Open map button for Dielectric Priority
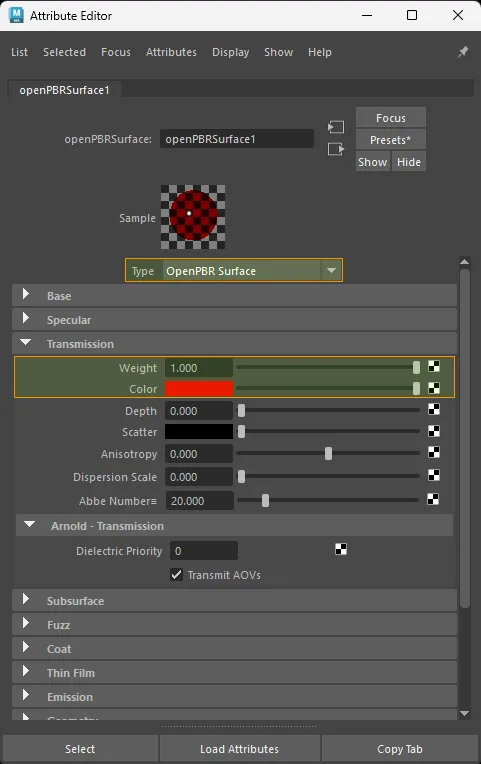This screenshot has width=481, height=764. pos(341,550)
